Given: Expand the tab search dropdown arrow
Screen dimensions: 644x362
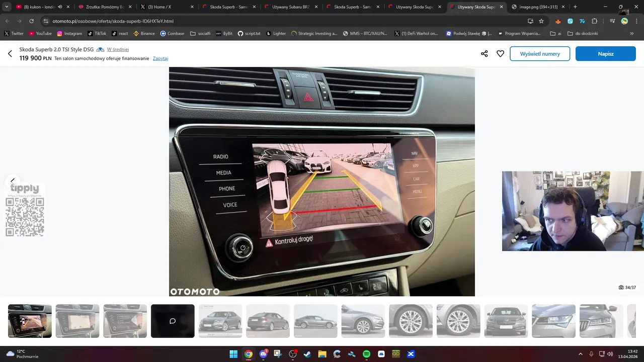Looking at the screenshot, I should (x=7, y=7).
